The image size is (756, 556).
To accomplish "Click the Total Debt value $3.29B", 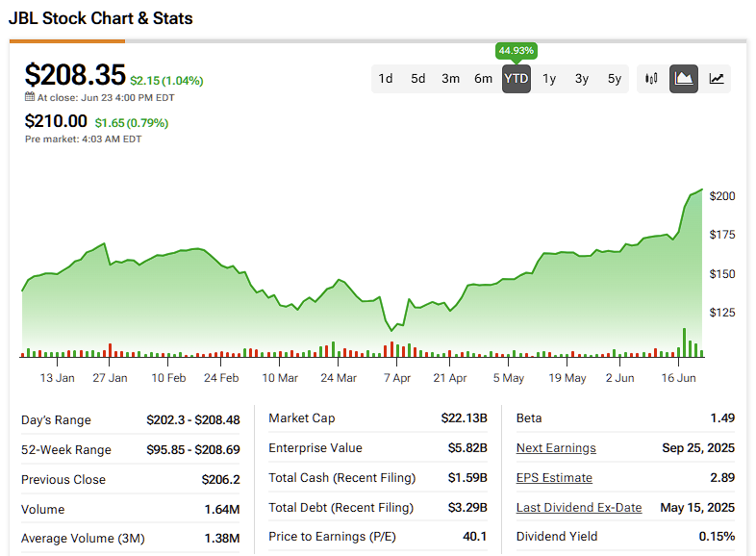I will coord(467,508).
